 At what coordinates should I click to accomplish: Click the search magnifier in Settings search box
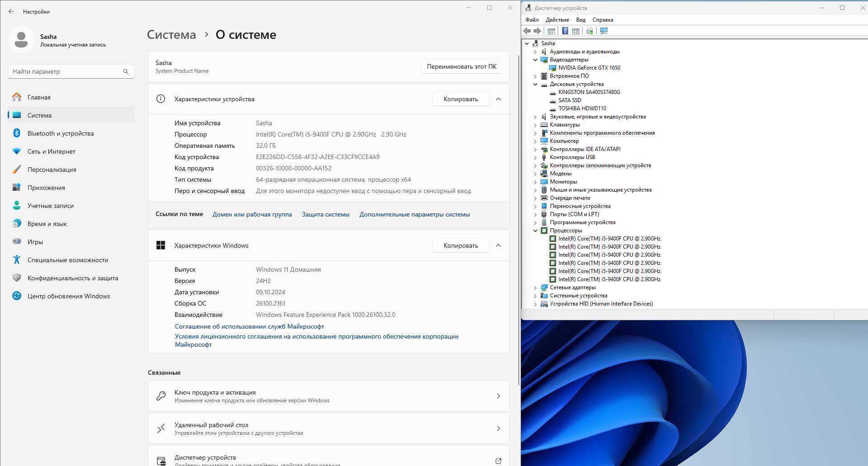click(126, 71)
